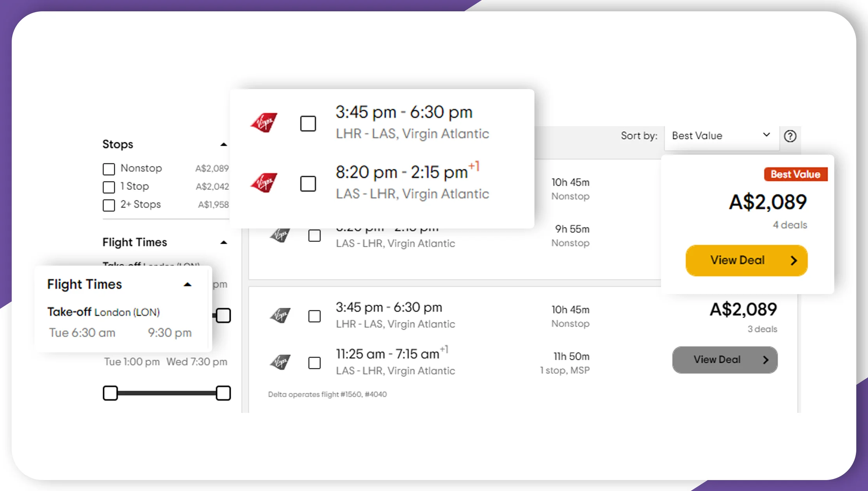Click the left handle of the bottom flight times slider
This screenshot has width=868, height=491.
[111, 393]
